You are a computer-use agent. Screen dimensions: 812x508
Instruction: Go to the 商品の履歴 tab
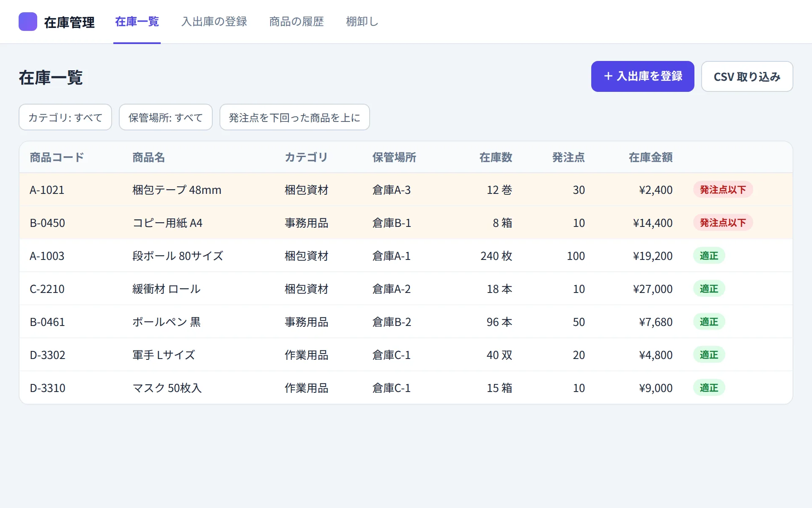(296, 22)
